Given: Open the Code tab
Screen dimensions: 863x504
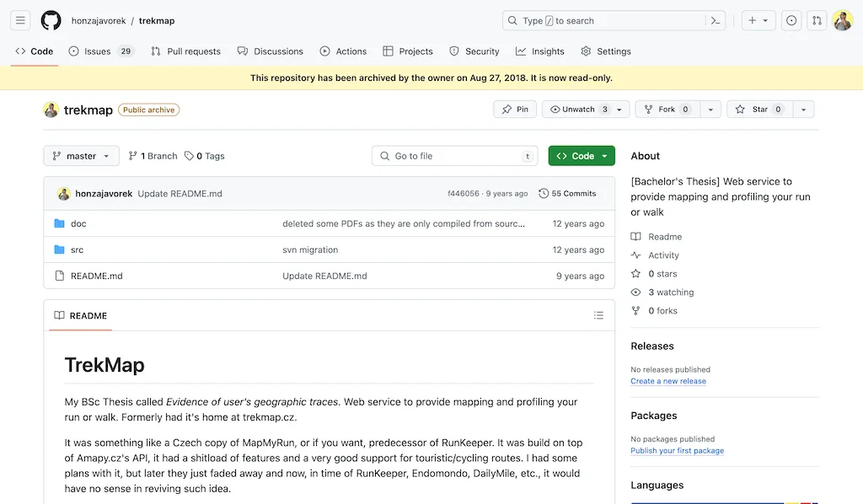Looking at the screenshot, I should [x=34, y=51].
